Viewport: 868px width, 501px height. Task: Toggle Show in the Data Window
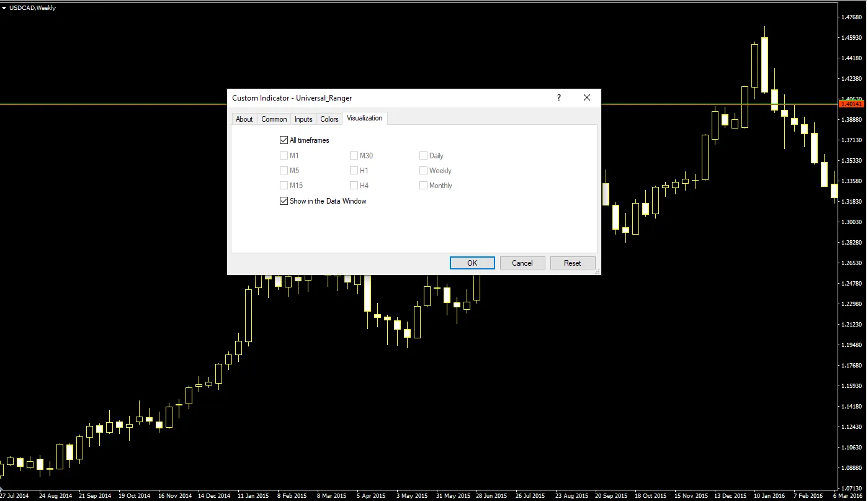(x=284, y=201)
